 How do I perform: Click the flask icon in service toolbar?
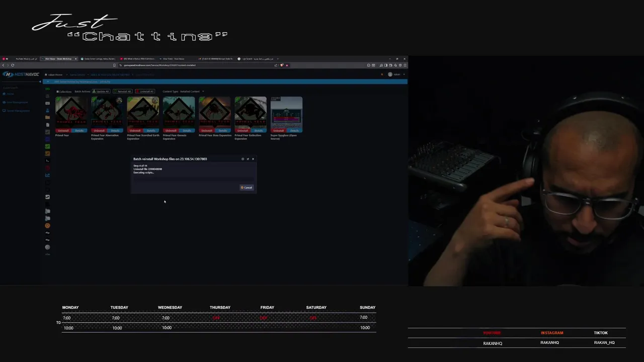pos(47,110)
